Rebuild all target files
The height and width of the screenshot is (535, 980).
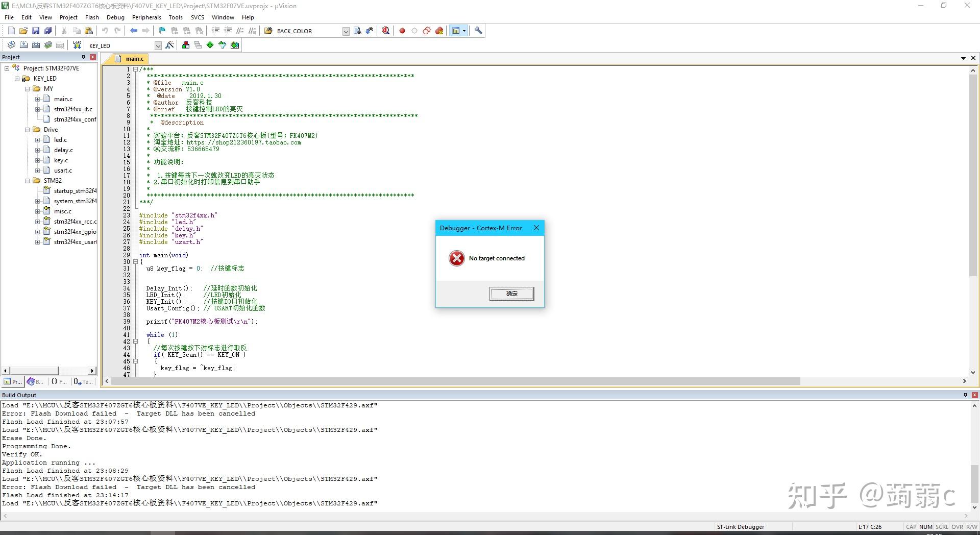tap(36, 45)
